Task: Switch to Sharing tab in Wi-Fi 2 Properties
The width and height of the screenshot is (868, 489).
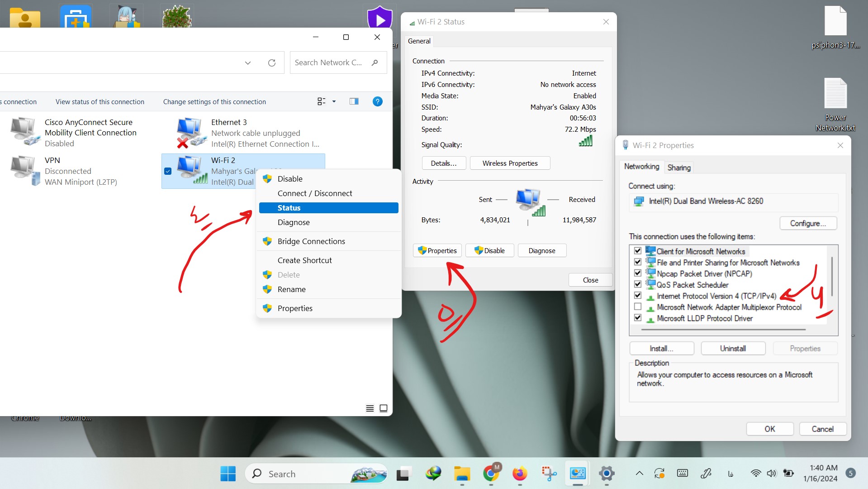Action: (x=679, y=168)
